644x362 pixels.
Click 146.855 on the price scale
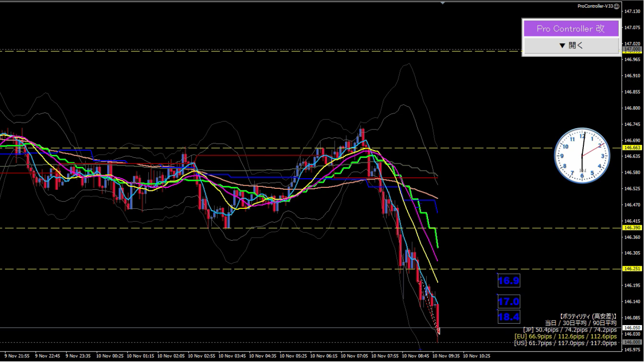(x=633, y=92)
